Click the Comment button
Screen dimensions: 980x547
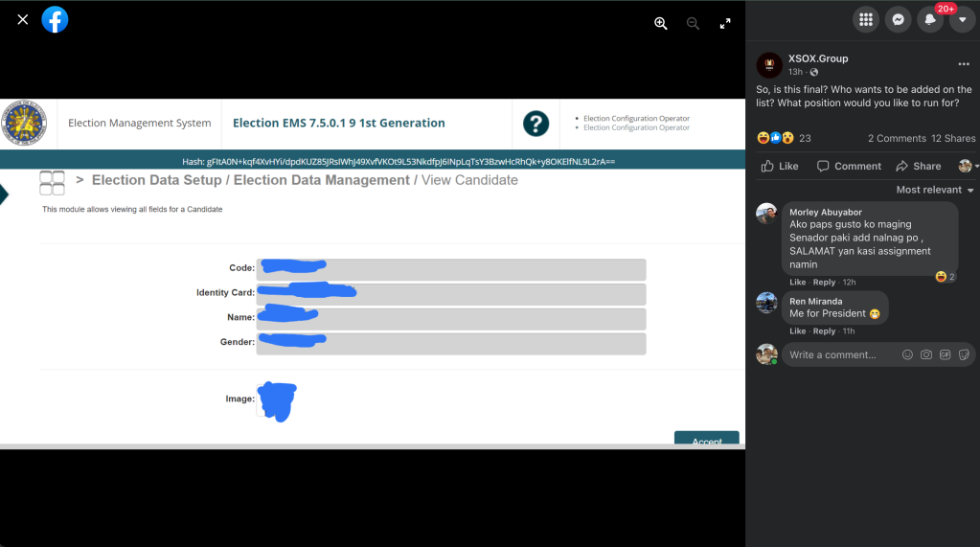pos(849,166)
